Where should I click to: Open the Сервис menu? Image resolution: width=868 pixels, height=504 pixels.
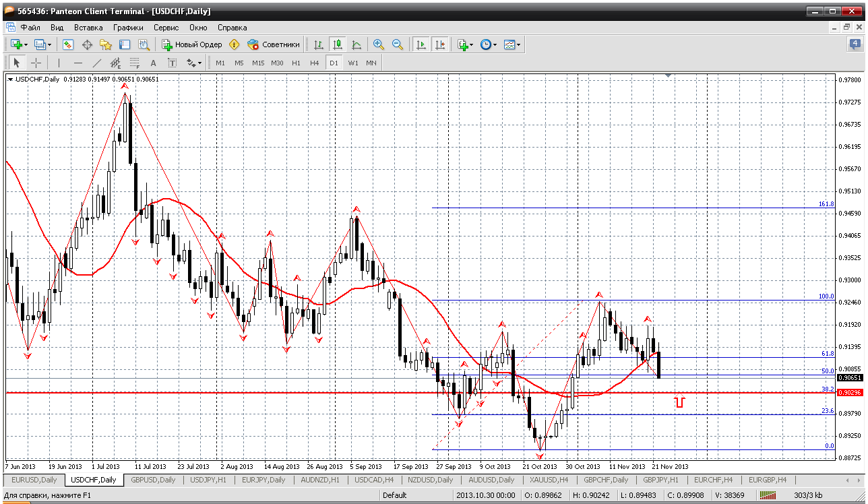[x=166, y=28]
